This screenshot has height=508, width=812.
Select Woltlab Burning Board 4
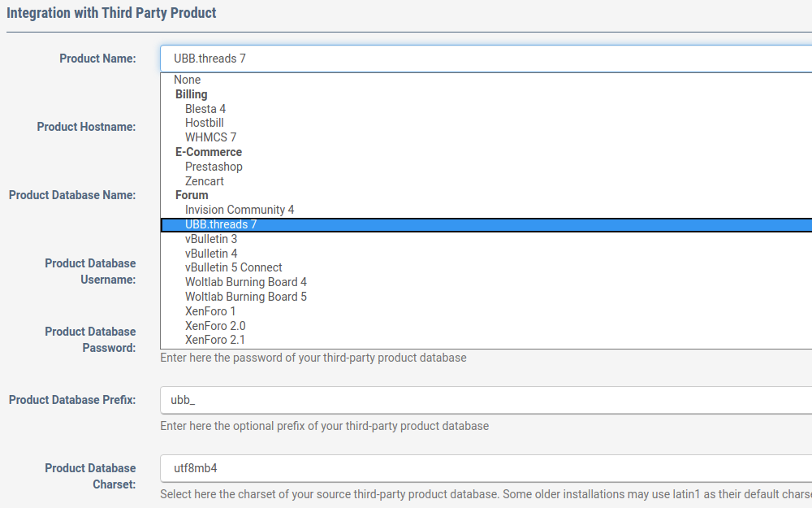tap(486, 282)
